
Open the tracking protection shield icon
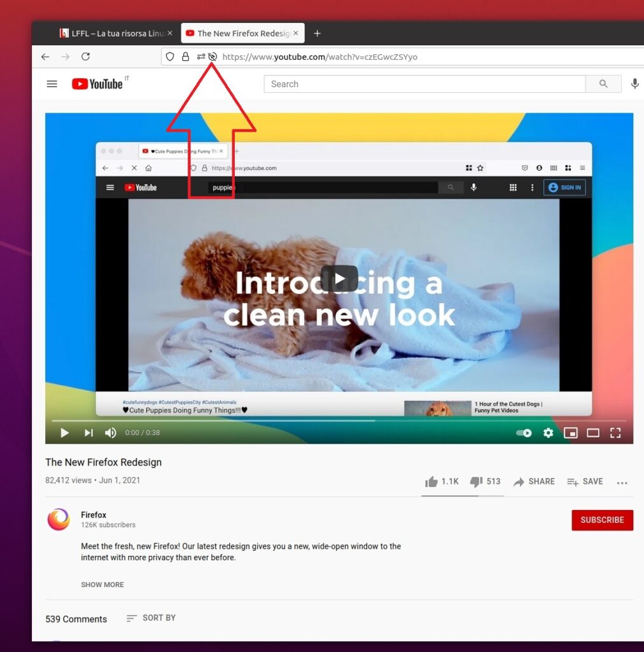tap(169, 57)
